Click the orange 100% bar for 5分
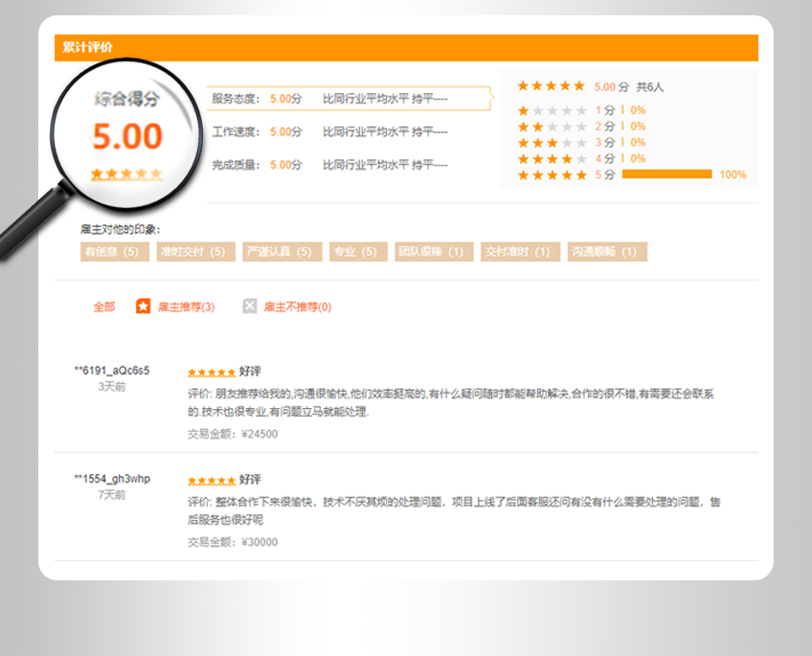Screen dimensions: 812x656 666,174
